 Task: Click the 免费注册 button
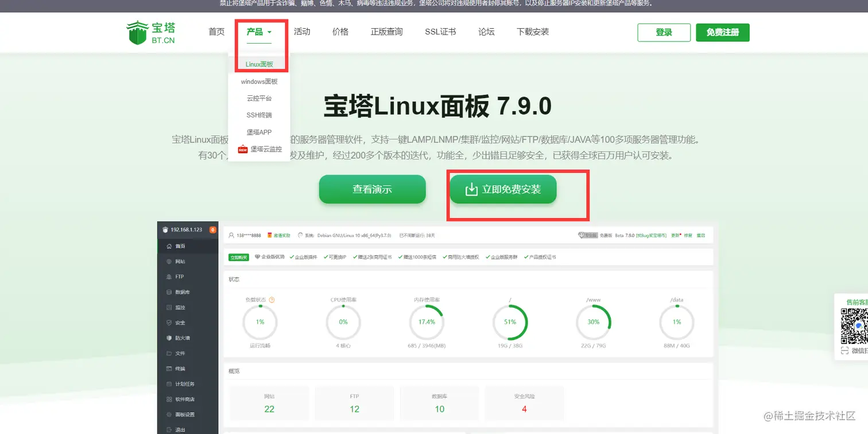pyautogui.click(x=723, y=33)
